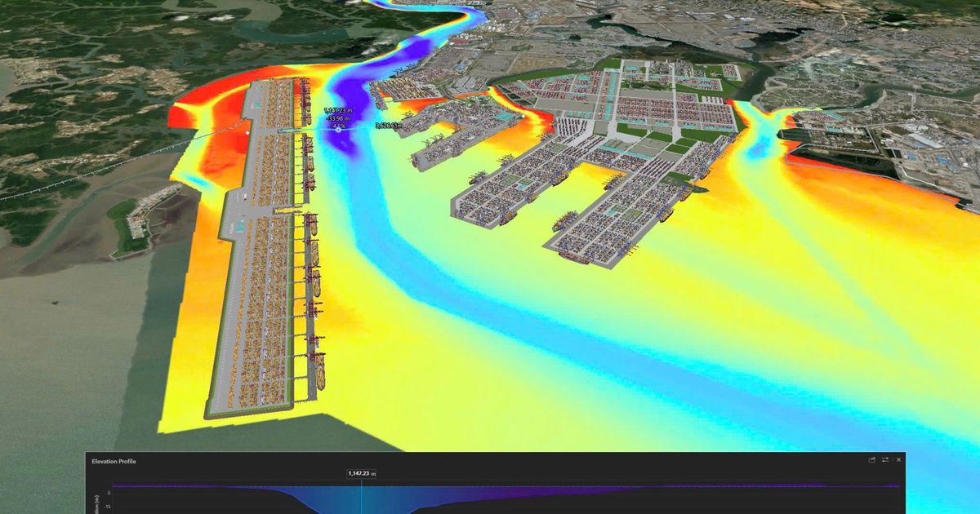The width and height of the screenshot is (980, 514).
Task: Click the -33.98 m depth label
Action: (x=337, y=118)
